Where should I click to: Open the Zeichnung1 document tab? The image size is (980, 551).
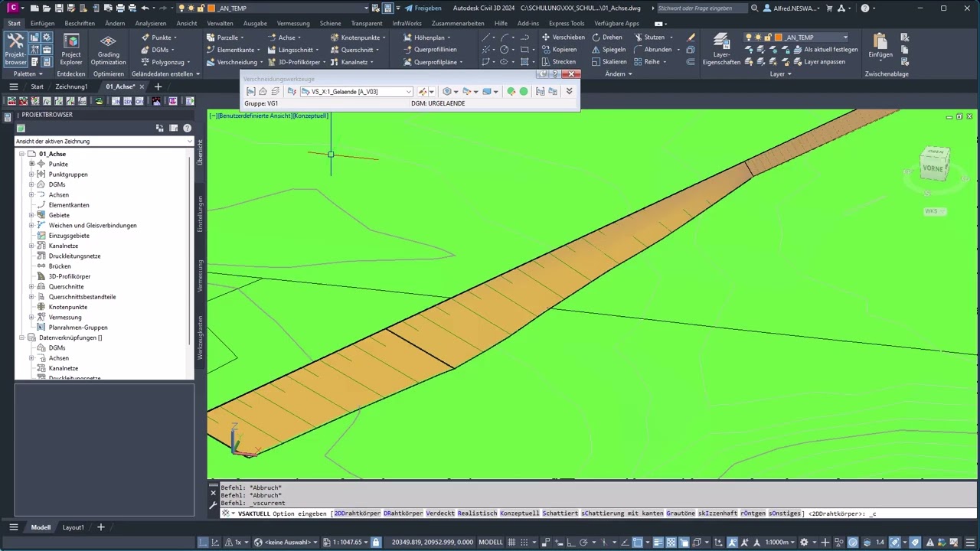tap(71, 86)
